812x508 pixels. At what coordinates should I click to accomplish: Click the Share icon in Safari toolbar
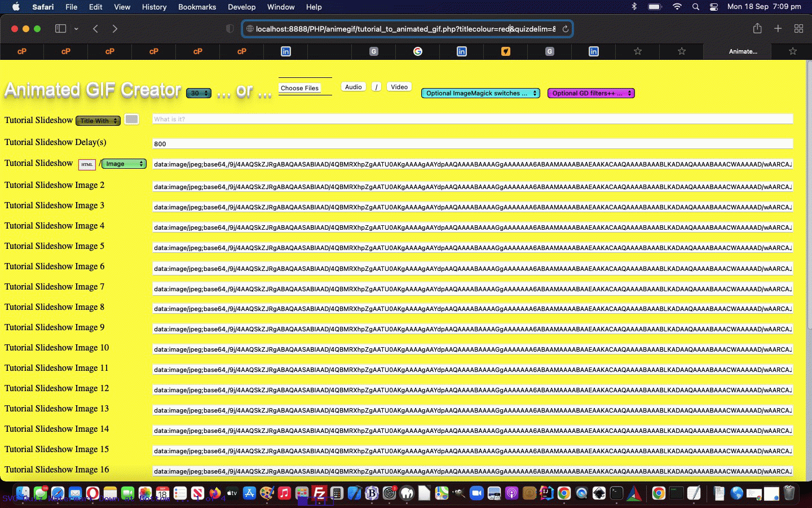757,29
